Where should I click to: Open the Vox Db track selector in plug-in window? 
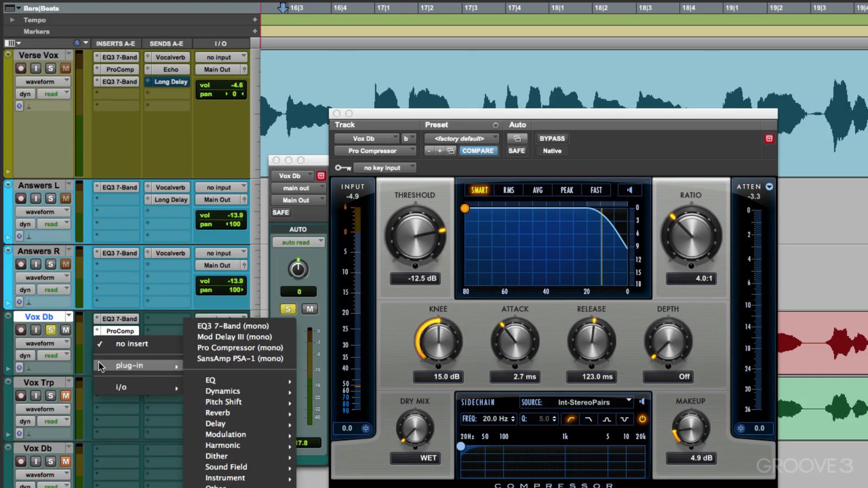[x=367, y=139]
